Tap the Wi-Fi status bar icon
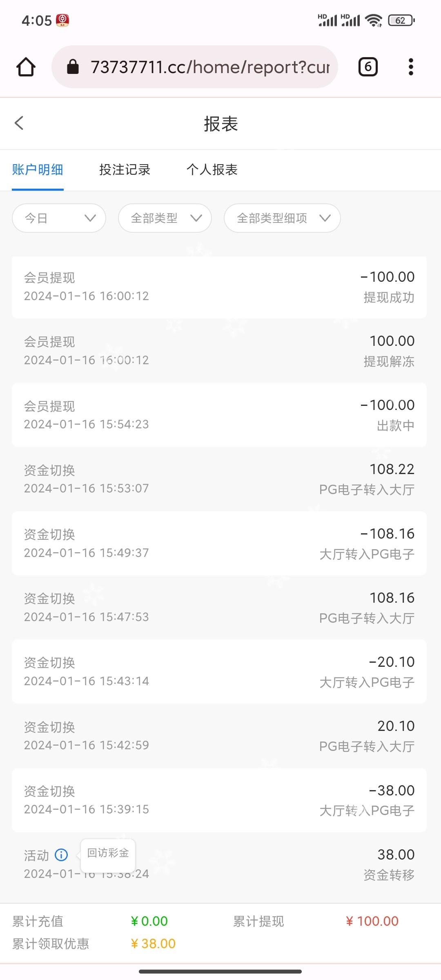 point(374,20)
